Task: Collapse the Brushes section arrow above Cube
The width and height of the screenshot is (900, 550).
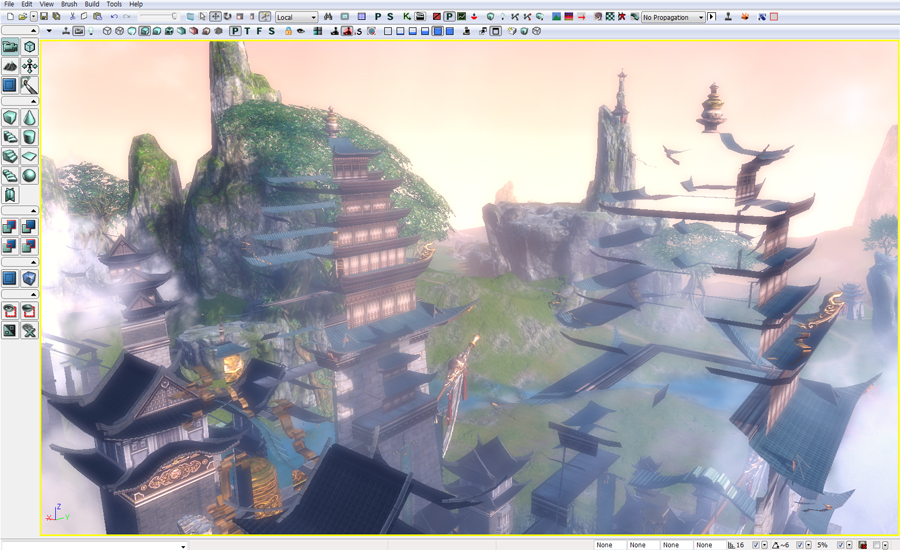Action: [x=20, y=101]
